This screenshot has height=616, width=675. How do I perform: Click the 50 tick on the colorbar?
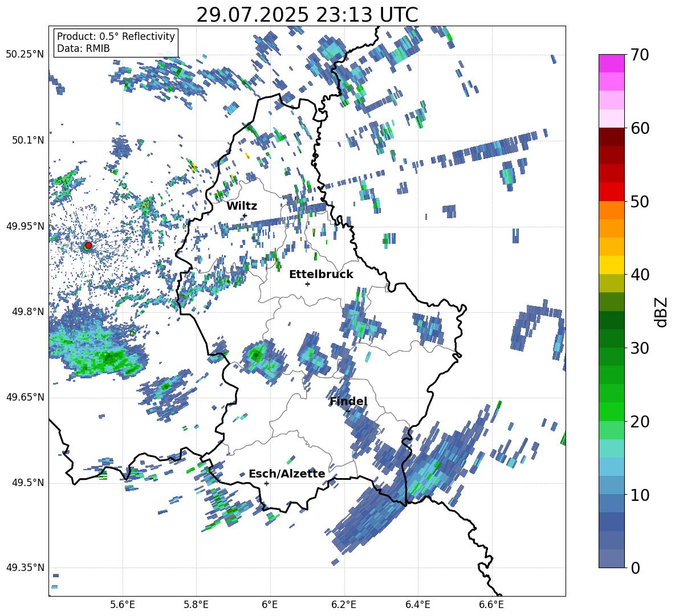click(x=639, y=201)
